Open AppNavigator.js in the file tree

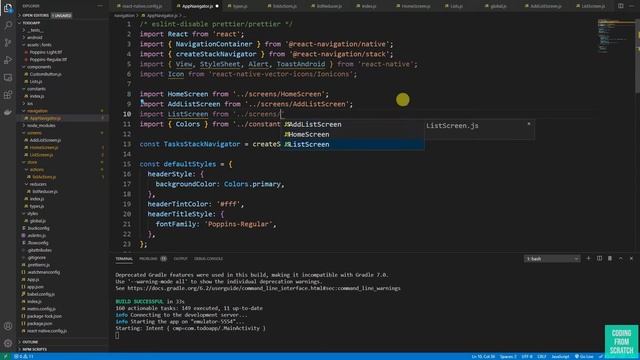tap(45, 118)
